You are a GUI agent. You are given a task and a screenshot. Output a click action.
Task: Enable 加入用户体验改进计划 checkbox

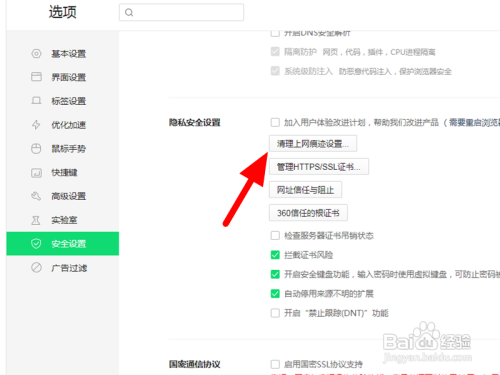coord(275,122)
